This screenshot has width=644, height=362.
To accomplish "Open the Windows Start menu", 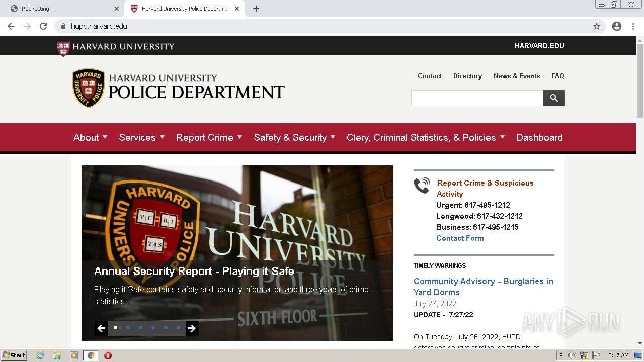I will pos(14,355).
